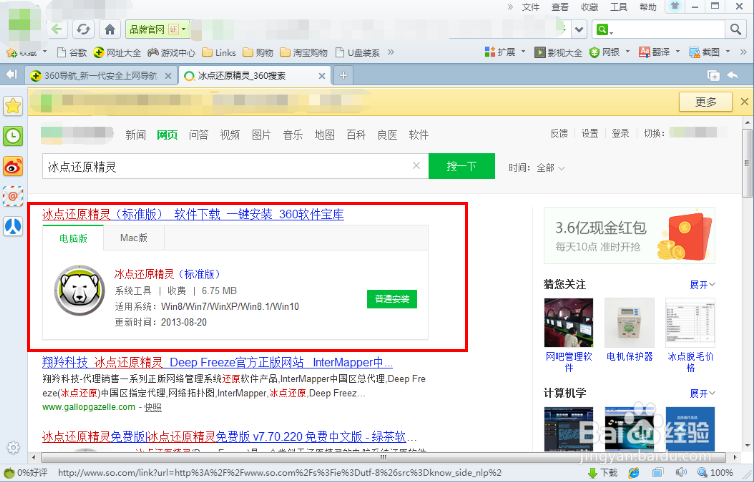Open the Renren people sidebar icon
This screenshot has width=754, height=482.
pos(13,226)
